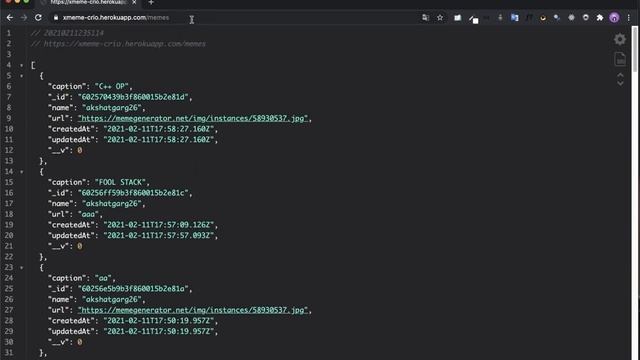Click the createdAt value on line 10
The width and height of the screenshot is (640, 360).
point(159,129)
